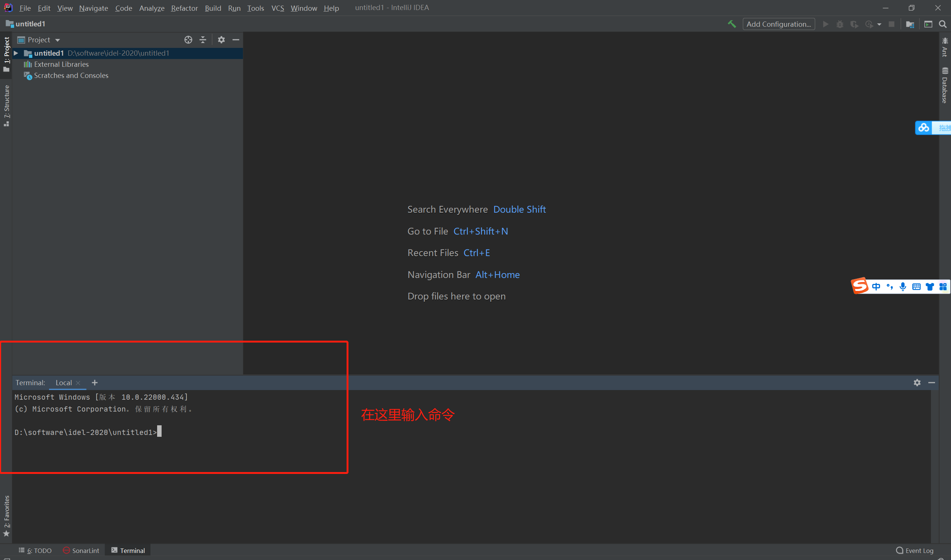Open the Run menu
Screen dimensions: 951x560
tap(234, 8)
